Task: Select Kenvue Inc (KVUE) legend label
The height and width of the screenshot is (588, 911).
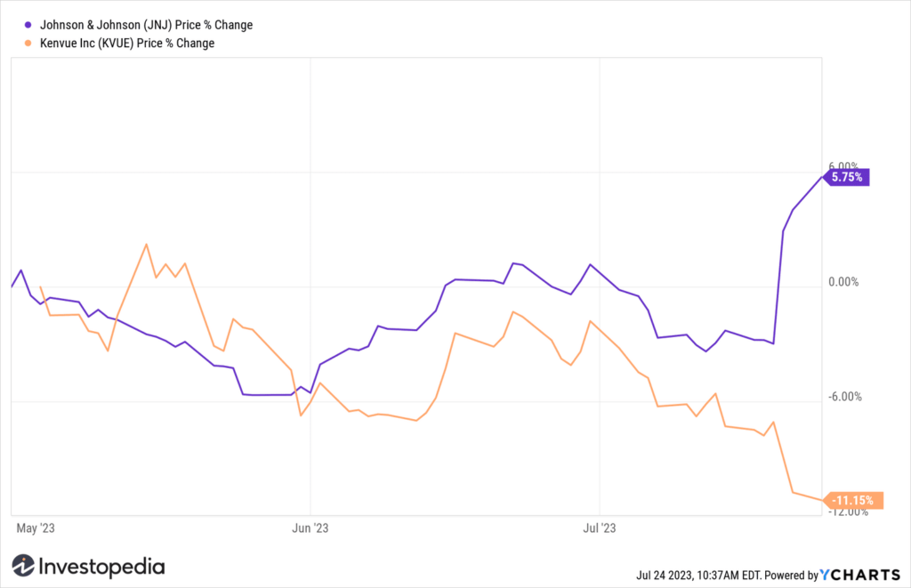Action: pyautogui.click(x=127, y=43)
